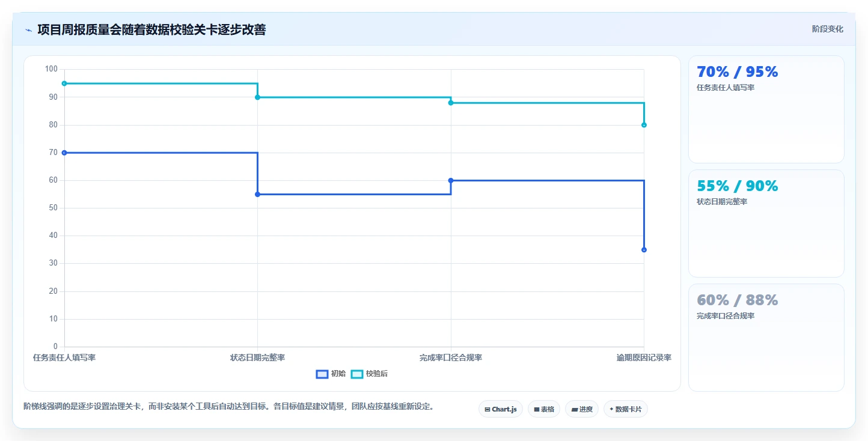The width and height of the screenshot is (868, 441).
Task: Click the 初始 data point at 60
Action: [451, 180]
